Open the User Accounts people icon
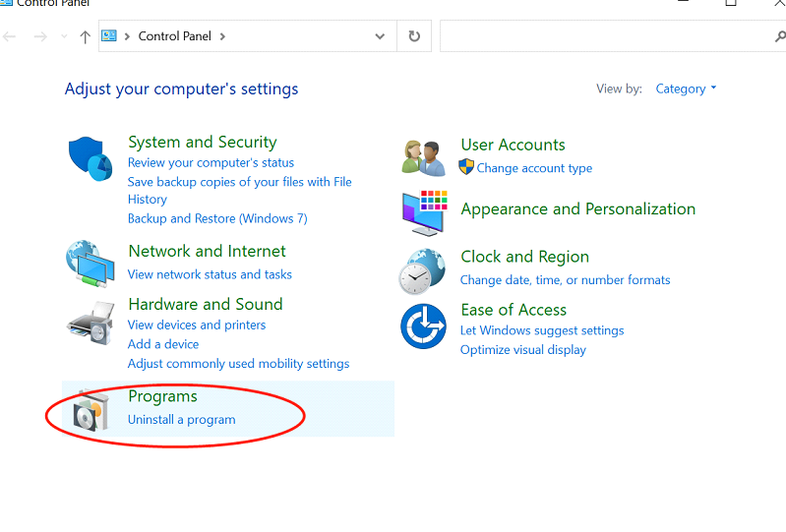 point(424,158)
